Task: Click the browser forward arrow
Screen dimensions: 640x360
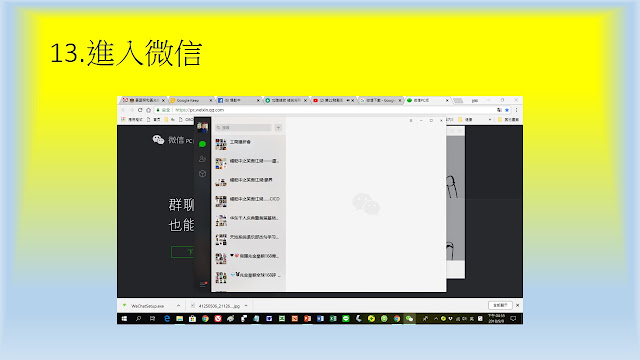Action: coord(131,110)
